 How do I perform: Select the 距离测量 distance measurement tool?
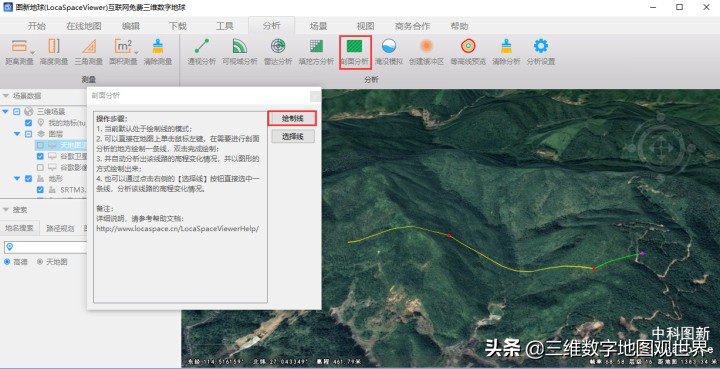tap(19, 51)
